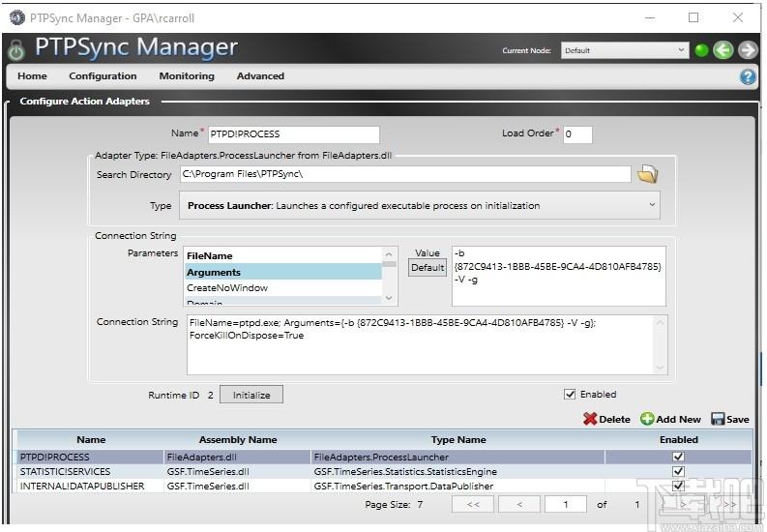Select the INTERNAL!DATAPUBLISHER row
This screenshot has width=767, height=532.
tap(385, 486)
